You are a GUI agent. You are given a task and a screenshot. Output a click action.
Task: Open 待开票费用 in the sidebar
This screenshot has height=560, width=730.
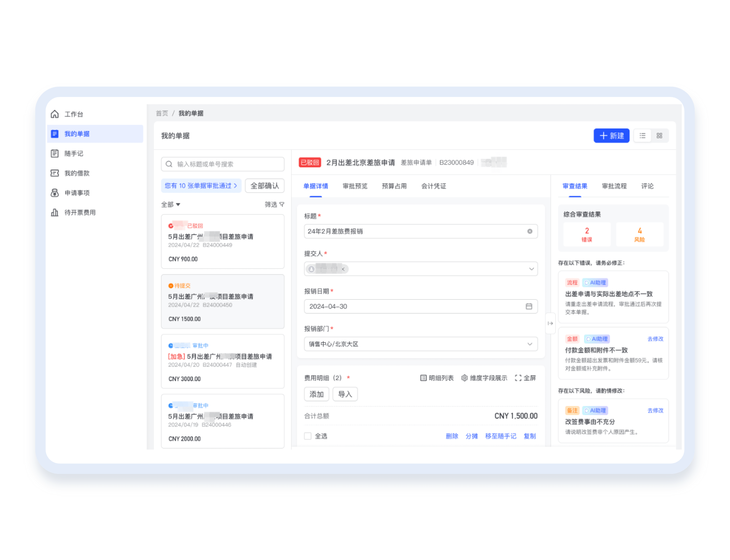[80, 213]
